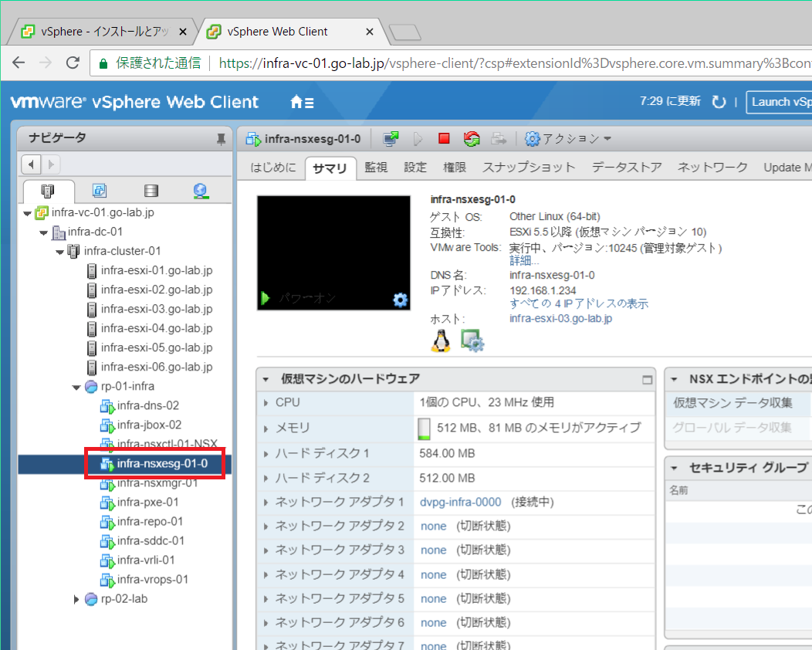Expand the ハード ディスク 1 row
The width and height of the screenshot is (812, 650).
[266, 454]
